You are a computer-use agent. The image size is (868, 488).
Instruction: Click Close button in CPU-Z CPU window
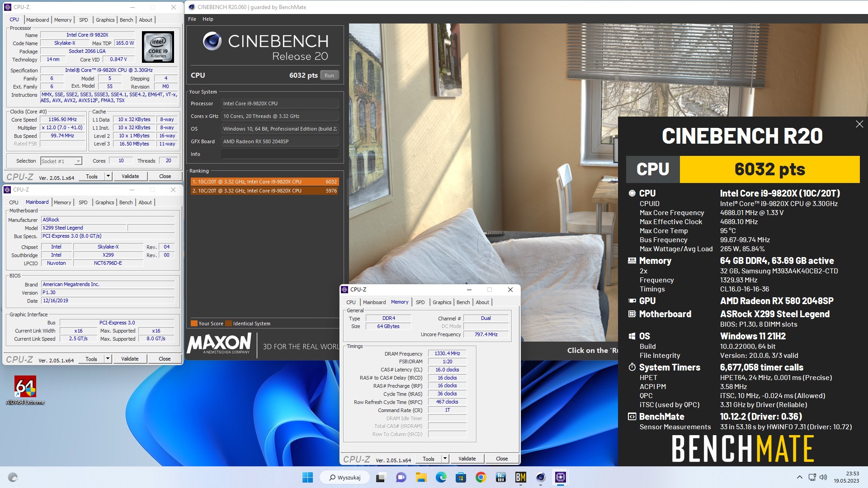coord(165,176)
